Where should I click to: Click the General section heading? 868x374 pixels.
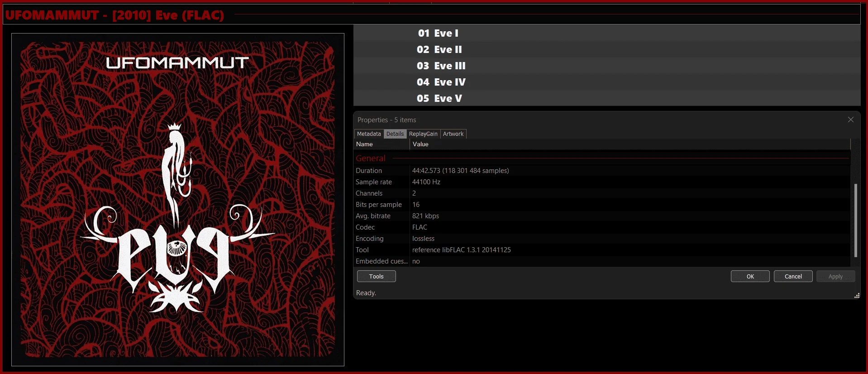click(x=370, y=158)
